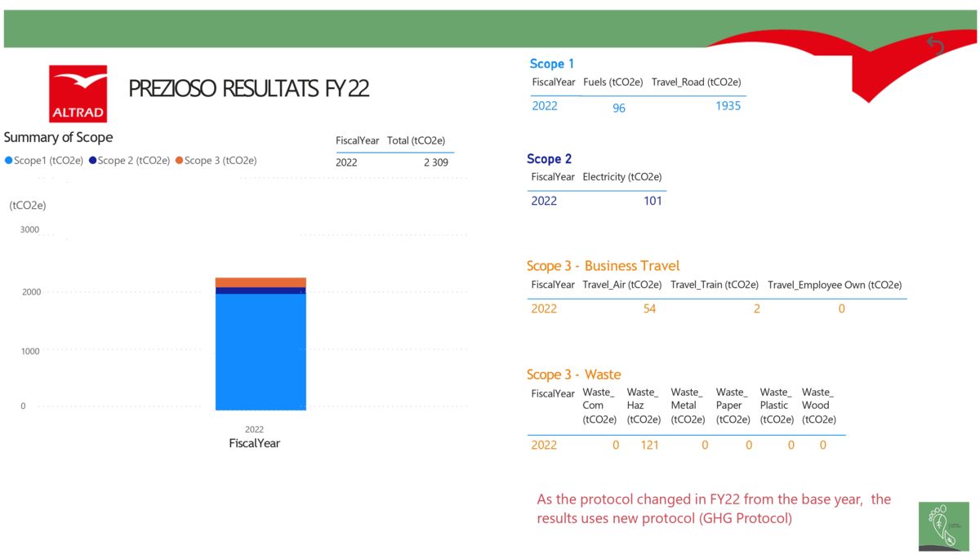Click the 2022 row in Scope 1 table
The width and height of the screenshot is (980, 559).
click(637, 106)
